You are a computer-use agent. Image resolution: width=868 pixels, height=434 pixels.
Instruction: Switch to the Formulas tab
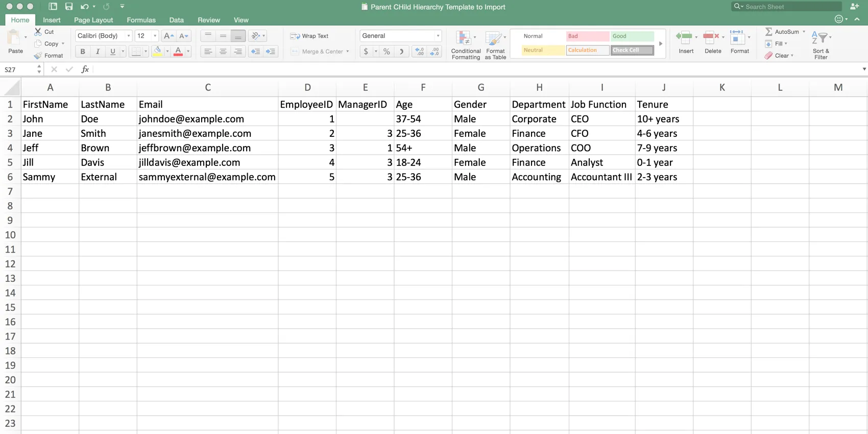(x=141, y=20)
